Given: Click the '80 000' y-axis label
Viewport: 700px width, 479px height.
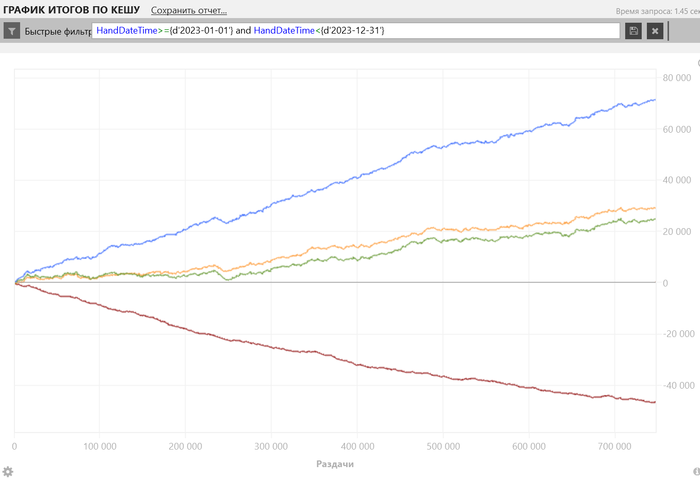Looking at the screenshot, I should coord(677,78).
